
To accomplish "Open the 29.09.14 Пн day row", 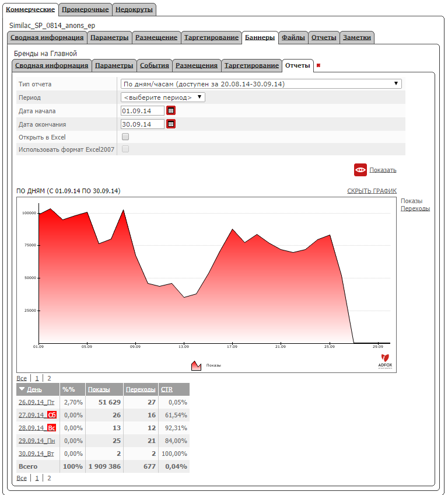I will [x=37, y=441].
